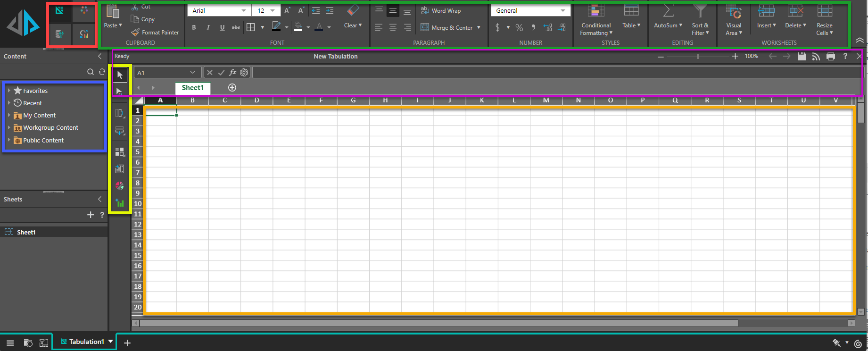The height and width of the screenshot is (351, 868).
Task: Click the zoom slider handle
Action: 698,57
